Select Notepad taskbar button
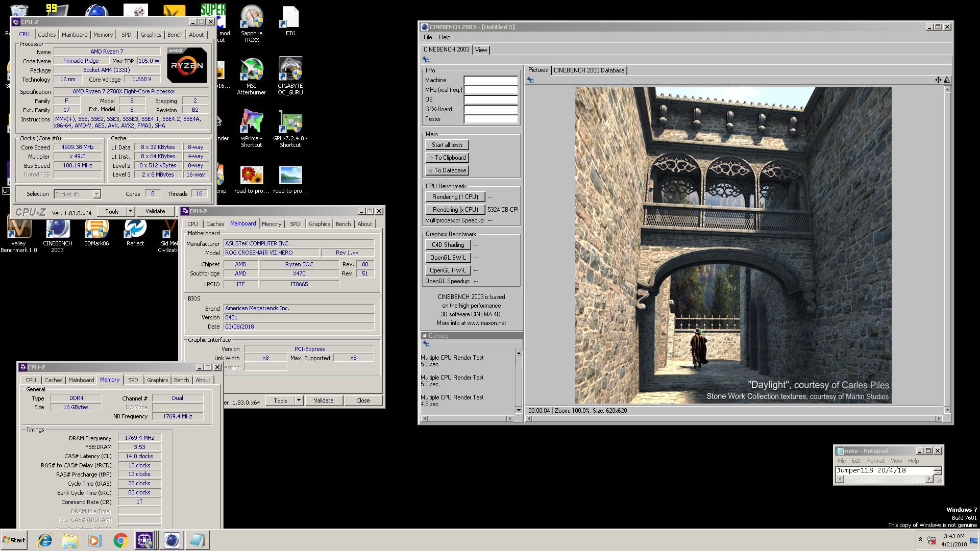 tap(197, 540)
